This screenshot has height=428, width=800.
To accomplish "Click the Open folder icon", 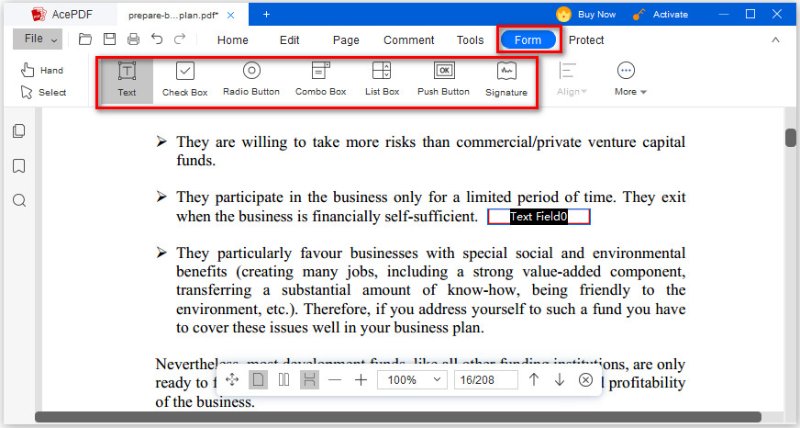I will 85,39.
